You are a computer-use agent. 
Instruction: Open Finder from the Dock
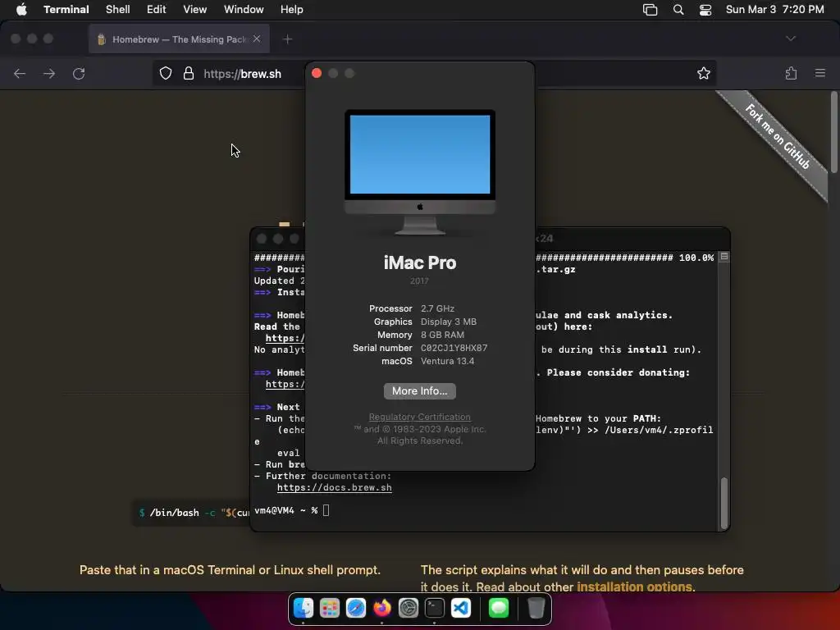(304, 608)
